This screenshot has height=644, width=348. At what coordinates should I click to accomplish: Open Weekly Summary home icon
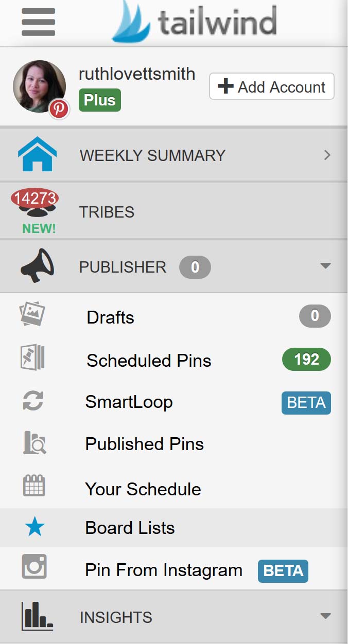tap(37, 154)
